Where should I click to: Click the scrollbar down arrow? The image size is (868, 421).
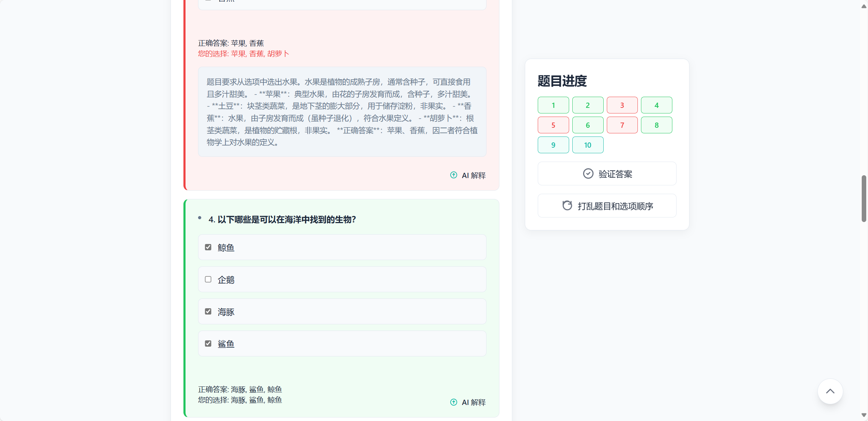pos(864,415)
